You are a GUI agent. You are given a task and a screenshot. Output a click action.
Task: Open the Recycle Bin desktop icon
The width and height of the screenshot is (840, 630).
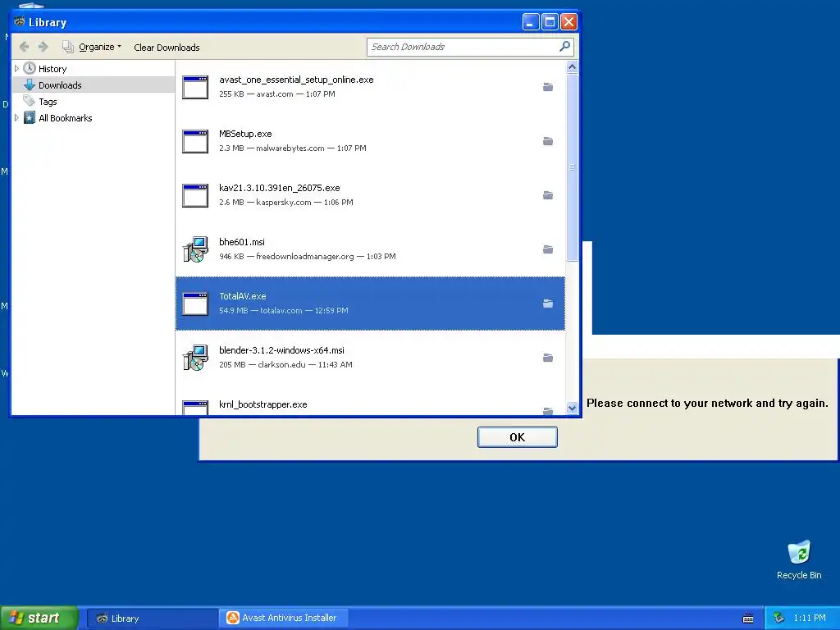(799, 559)
